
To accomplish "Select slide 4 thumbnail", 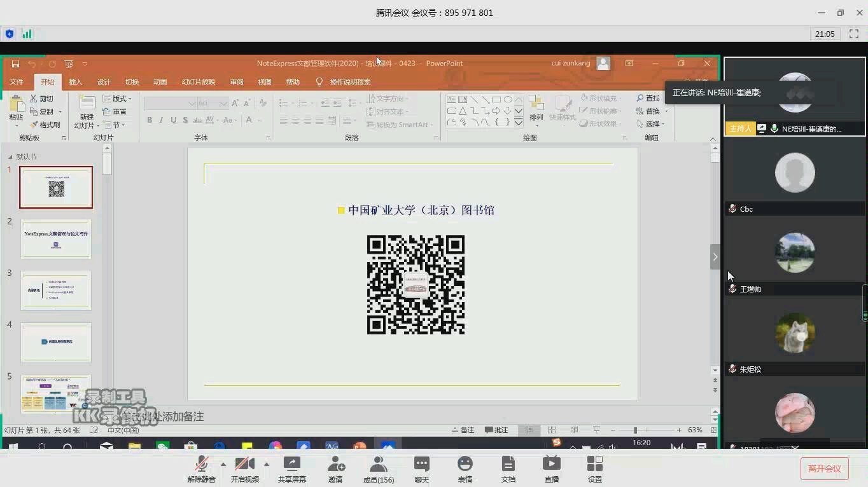I will click(x=56, y=342).
